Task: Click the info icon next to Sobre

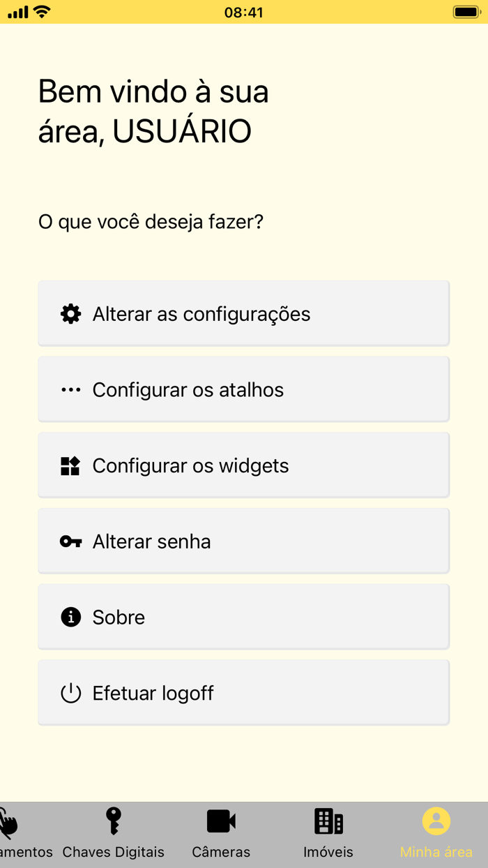Action: click(x=70, y=617)
